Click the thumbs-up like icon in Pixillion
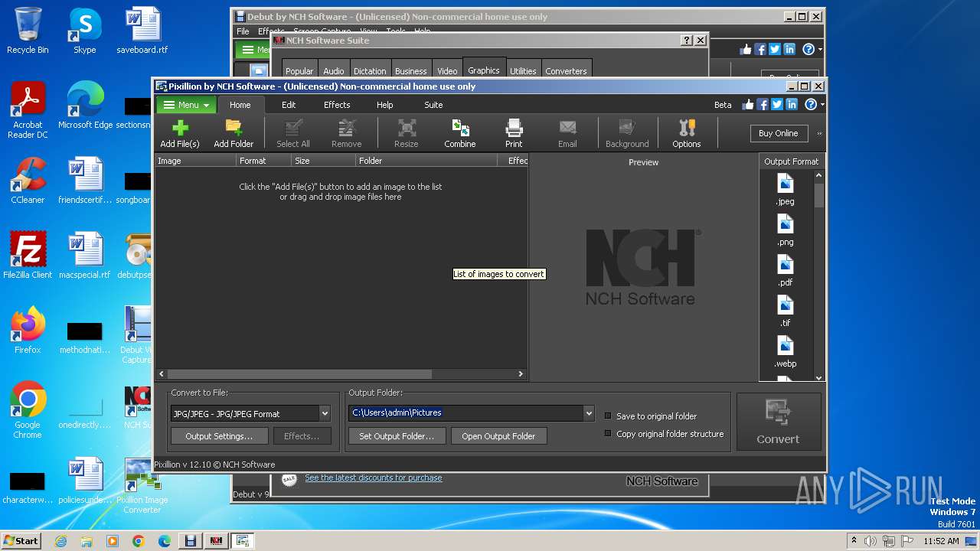 (747, 105)
